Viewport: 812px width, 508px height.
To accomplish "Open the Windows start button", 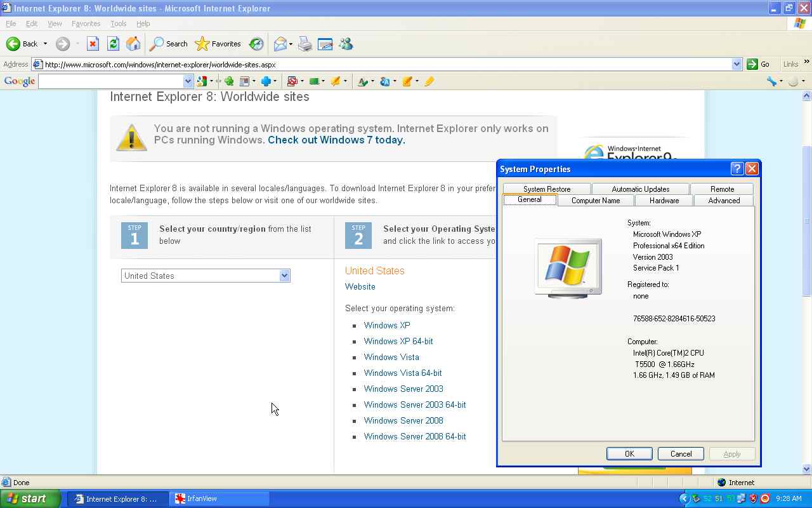I will (x=30, y=498).
